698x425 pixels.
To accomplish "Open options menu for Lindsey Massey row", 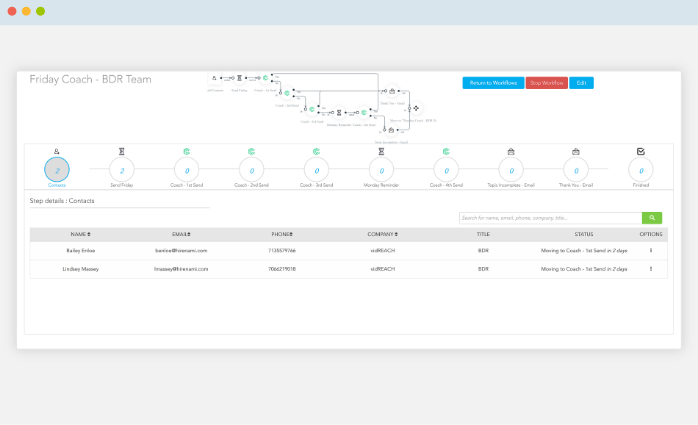I will (651, 269).
